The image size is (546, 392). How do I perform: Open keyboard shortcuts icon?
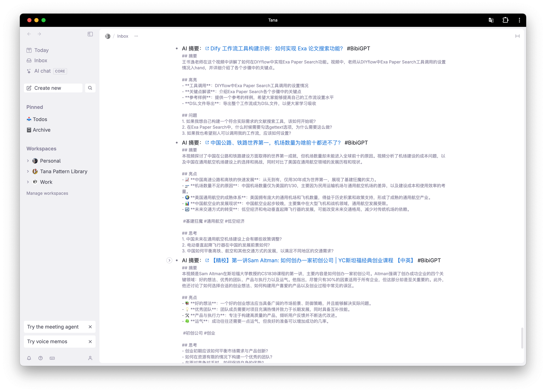point(52,358)
